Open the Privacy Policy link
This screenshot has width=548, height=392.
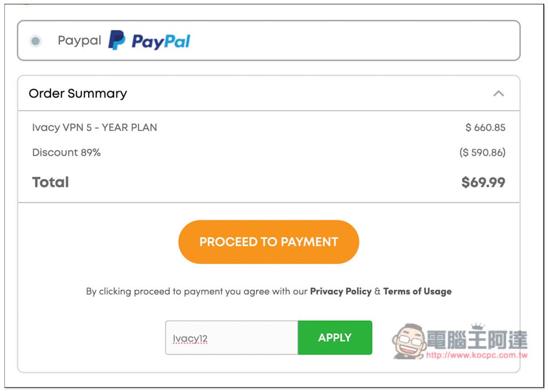coord(341,291)
